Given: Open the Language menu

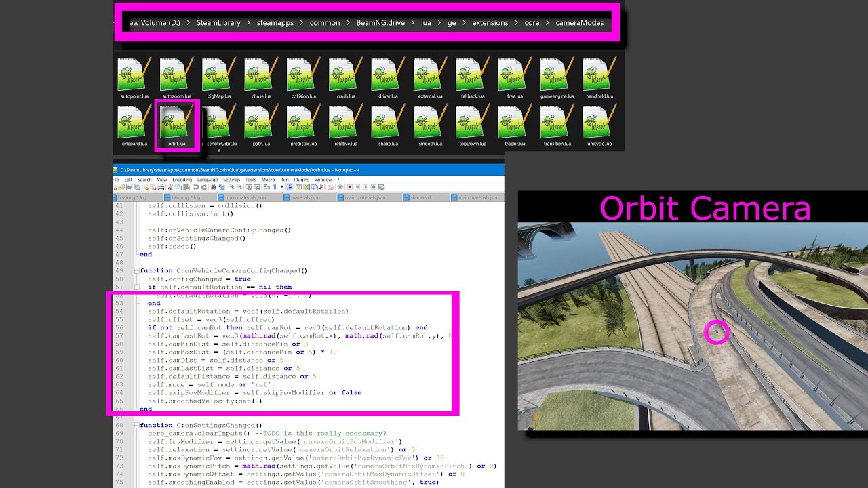Looking at the screenshot, I should 208,180.
